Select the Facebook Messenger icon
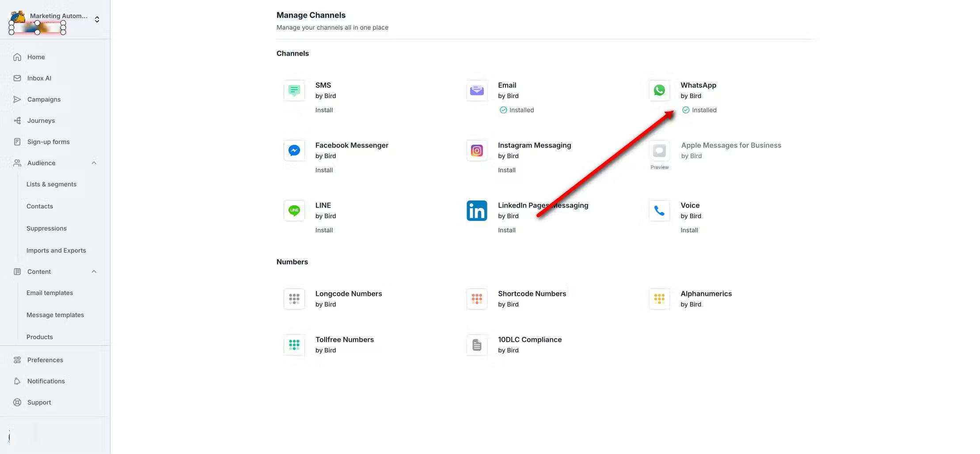The height and width of the screenshot is (454, 980). pyautogui.click(x=294, y=151)
